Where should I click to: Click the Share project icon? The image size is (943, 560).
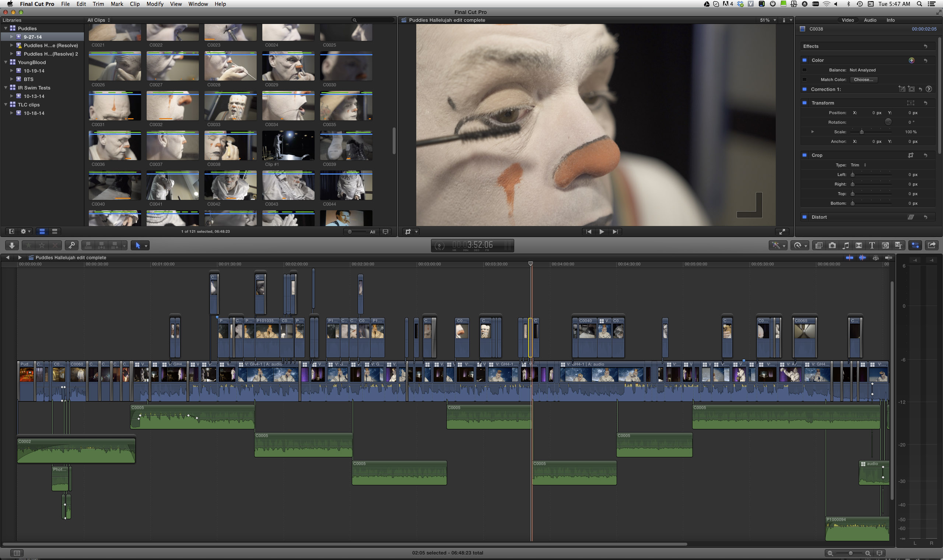931,246
